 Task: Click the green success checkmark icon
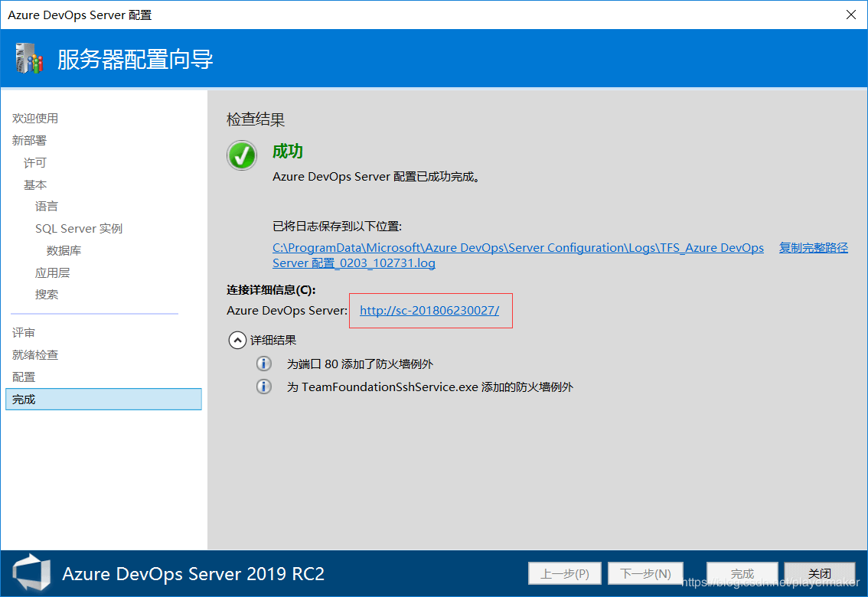click(242, 155)
